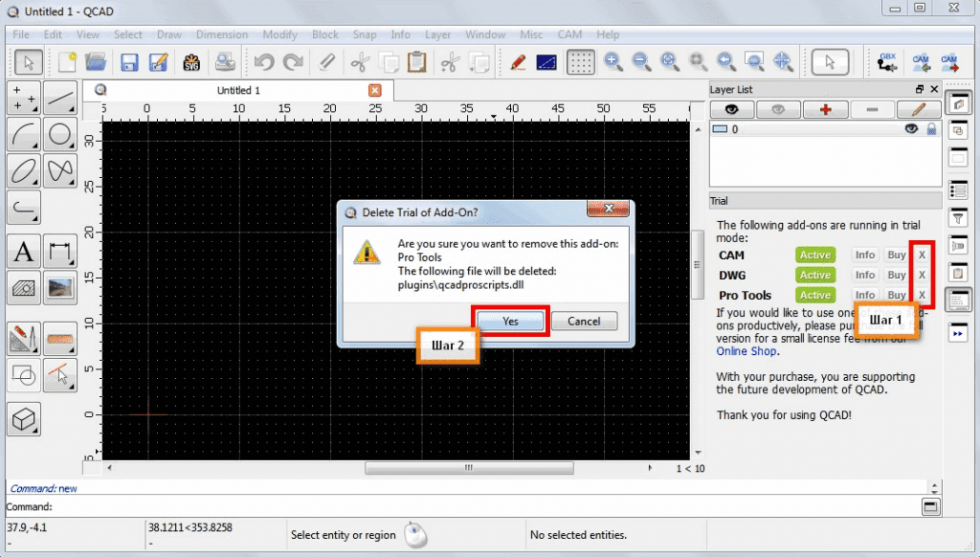Open the dimension tools
The image size is (980, 557).
pyautogui.click(x=60, y=252)
